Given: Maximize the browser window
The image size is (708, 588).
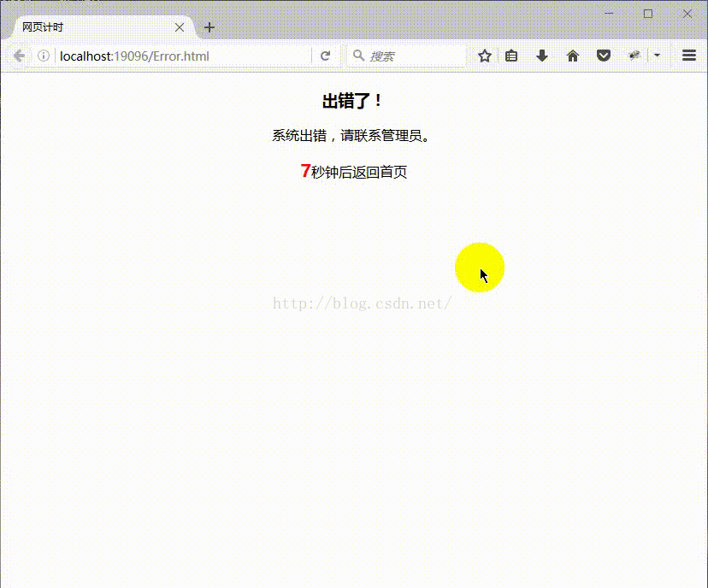Looking at the screenshot, I should tap(648, 14).
